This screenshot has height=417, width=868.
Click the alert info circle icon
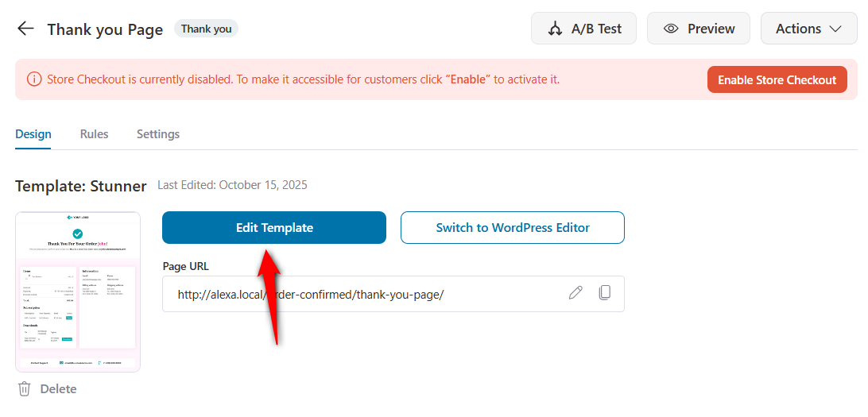coord(34,79)
